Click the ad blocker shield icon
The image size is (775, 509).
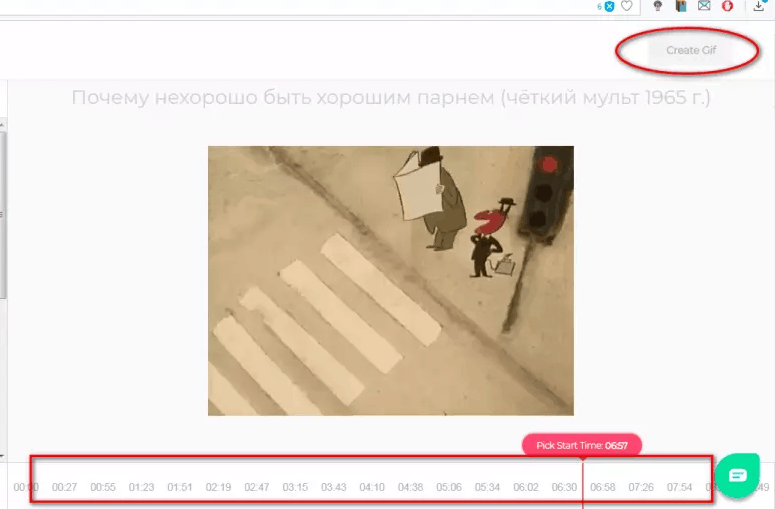point(608,6)
